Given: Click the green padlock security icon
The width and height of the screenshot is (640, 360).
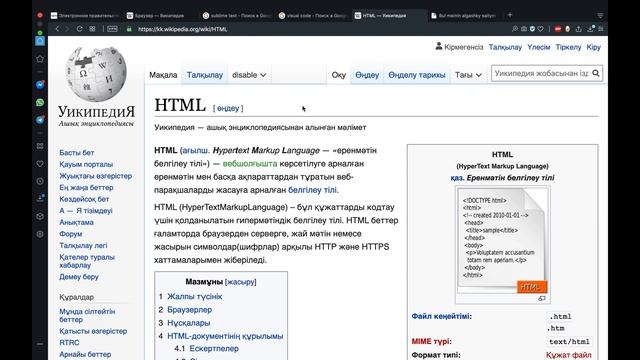Looking at the screenshot, I should 129,29.
